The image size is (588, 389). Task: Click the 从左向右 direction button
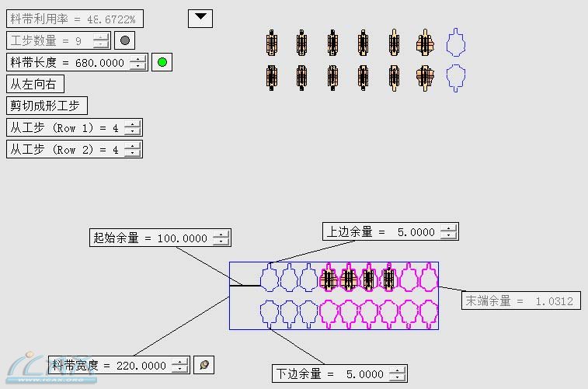tap(35, 84)
